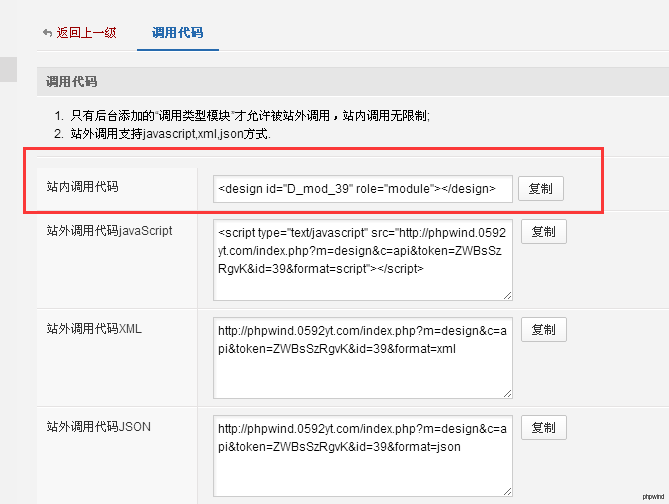Click the 站外调用代码javaScript label
669x504 pixels.
[109, 231]
